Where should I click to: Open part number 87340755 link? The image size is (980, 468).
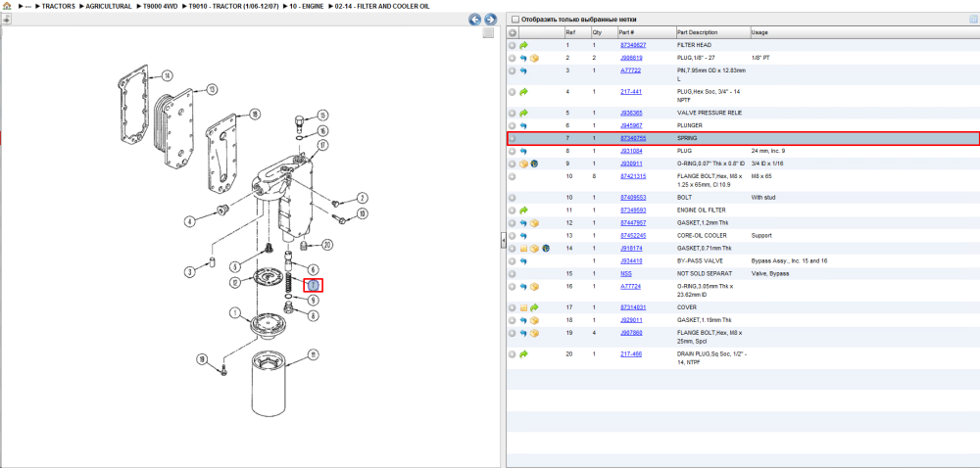(x=632, y=138)
